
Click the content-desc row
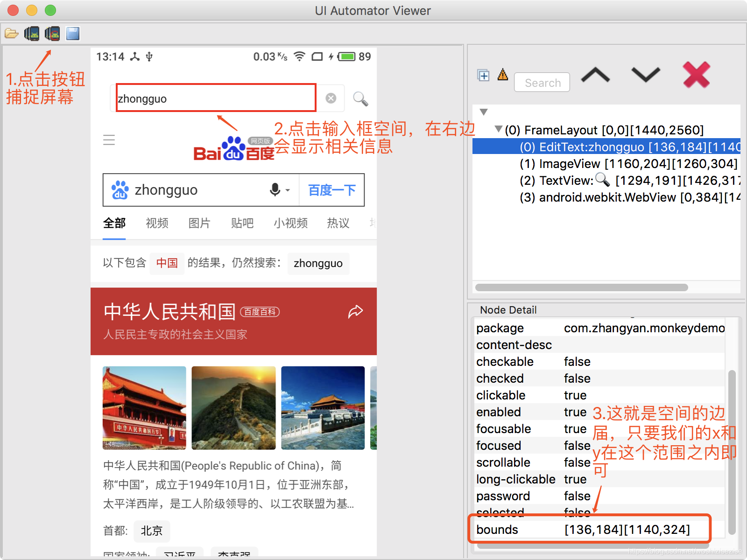(600, 345)
